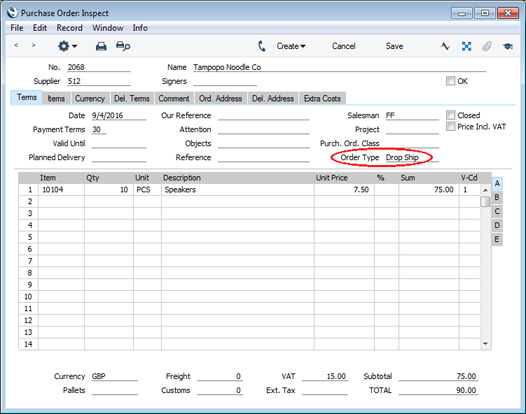Go to next record arrow
Screen dimensions: 526x414
(33, 45)
